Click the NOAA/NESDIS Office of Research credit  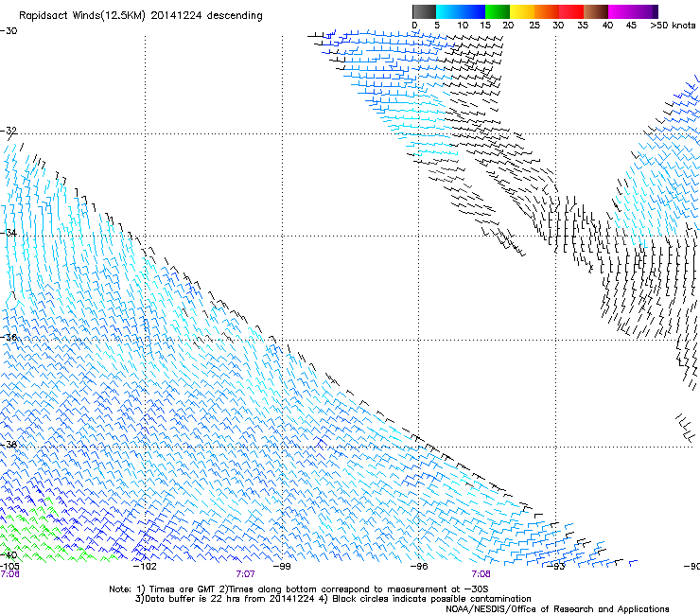tap(557, 609)
